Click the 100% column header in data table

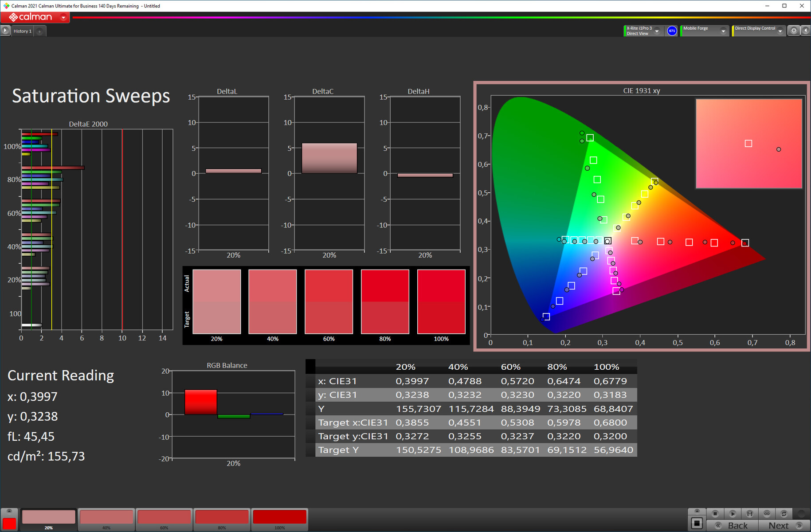coord(607,367)
